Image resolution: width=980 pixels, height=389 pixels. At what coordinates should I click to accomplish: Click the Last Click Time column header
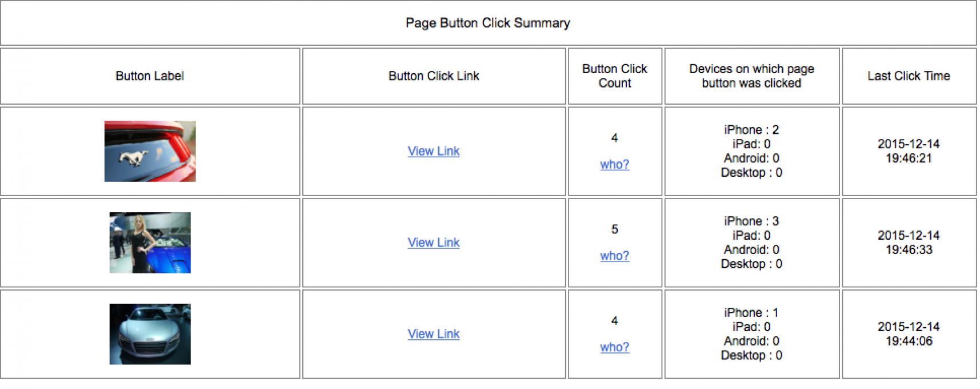[x=909, y=76]
